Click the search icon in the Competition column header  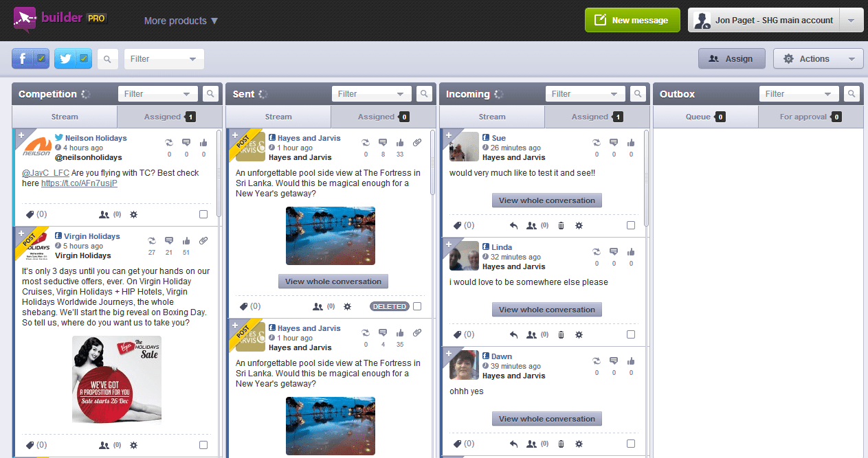tap(211, 94)
